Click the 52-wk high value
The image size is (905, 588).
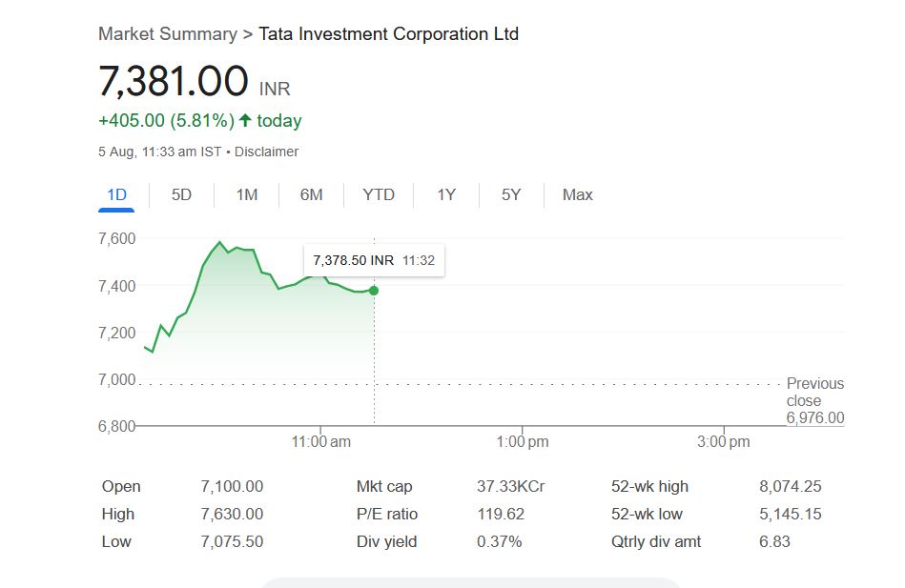[790, 486]
